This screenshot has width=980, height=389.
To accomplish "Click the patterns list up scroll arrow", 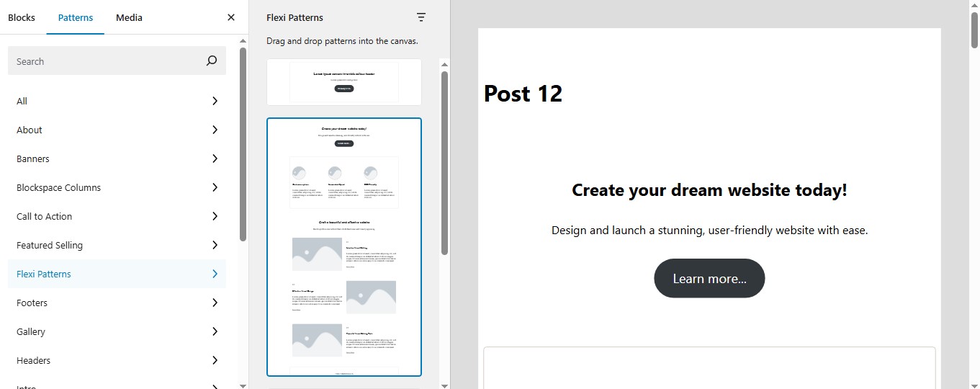I will (x=444, y=64).
